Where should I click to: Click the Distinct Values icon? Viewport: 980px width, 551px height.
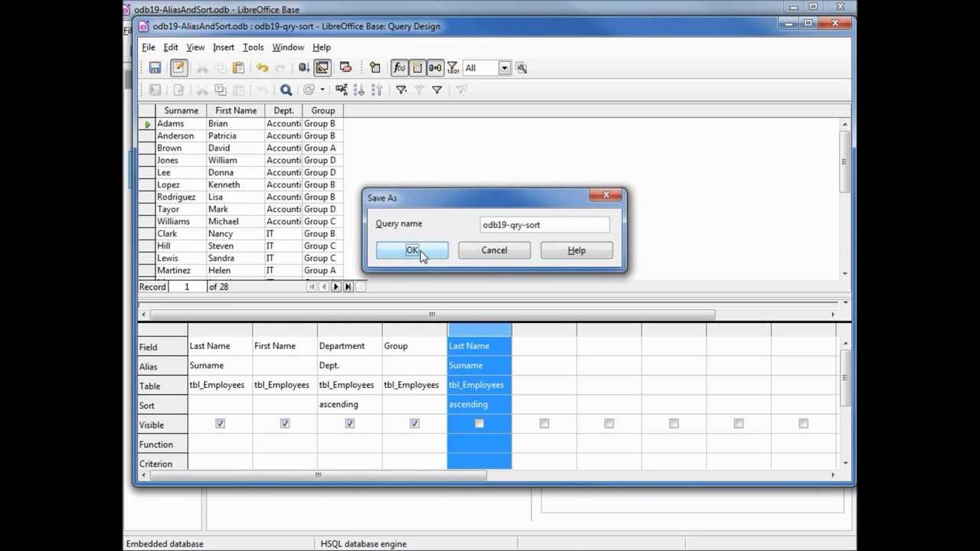pos(452,67)
